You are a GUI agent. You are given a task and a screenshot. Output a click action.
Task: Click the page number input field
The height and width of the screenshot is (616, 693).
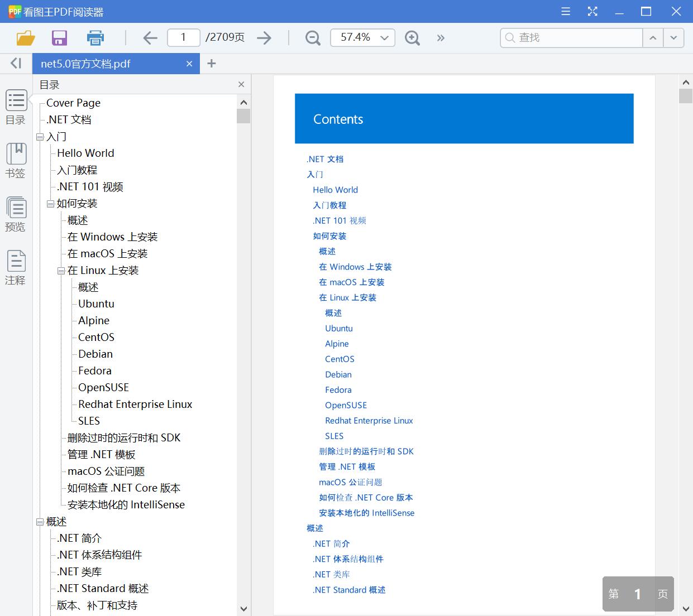[183, 37]
